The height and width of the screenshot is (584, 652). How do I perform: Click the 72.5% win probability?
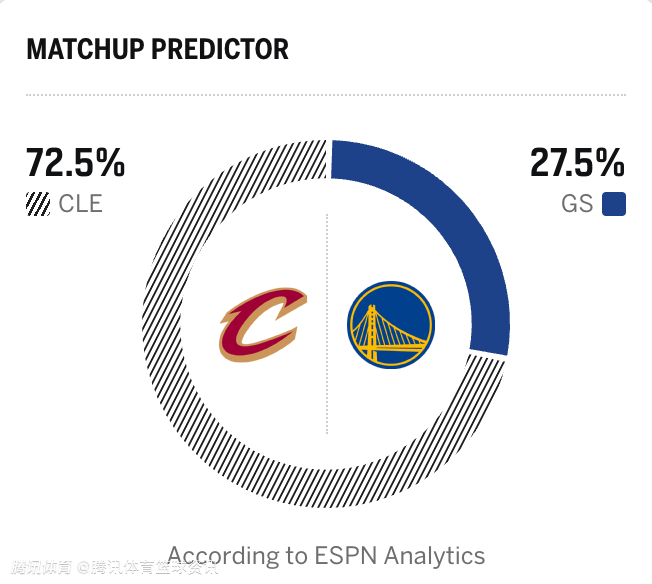(x=75, y=163)
